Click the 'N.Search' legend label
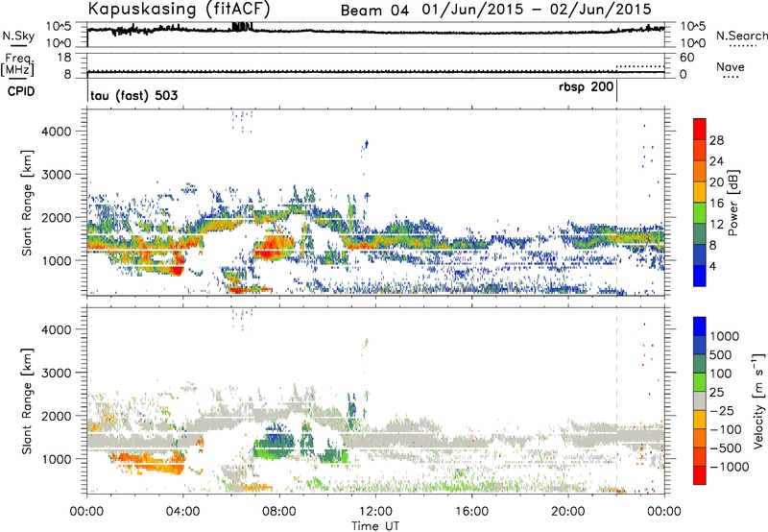This screenshot has height=532, width=768. pos(741,36)
